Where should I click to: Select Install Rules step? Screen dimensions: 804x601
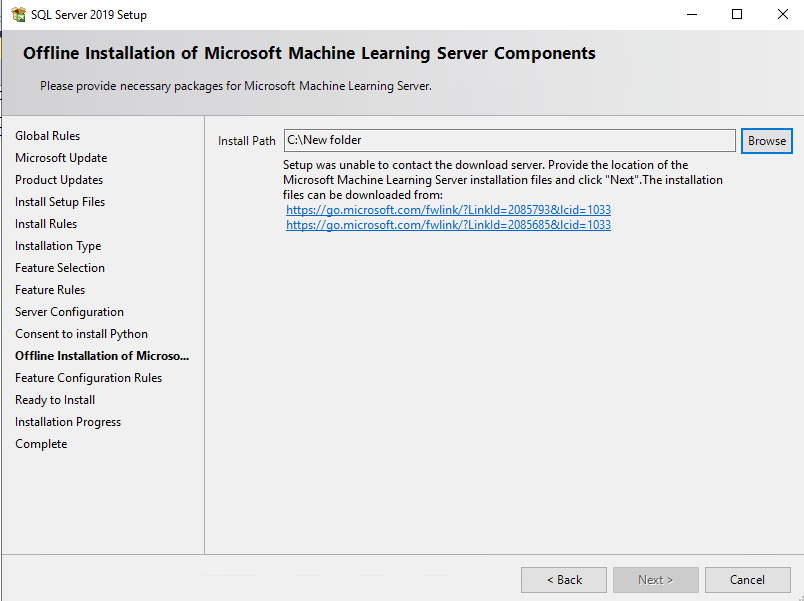46,224
